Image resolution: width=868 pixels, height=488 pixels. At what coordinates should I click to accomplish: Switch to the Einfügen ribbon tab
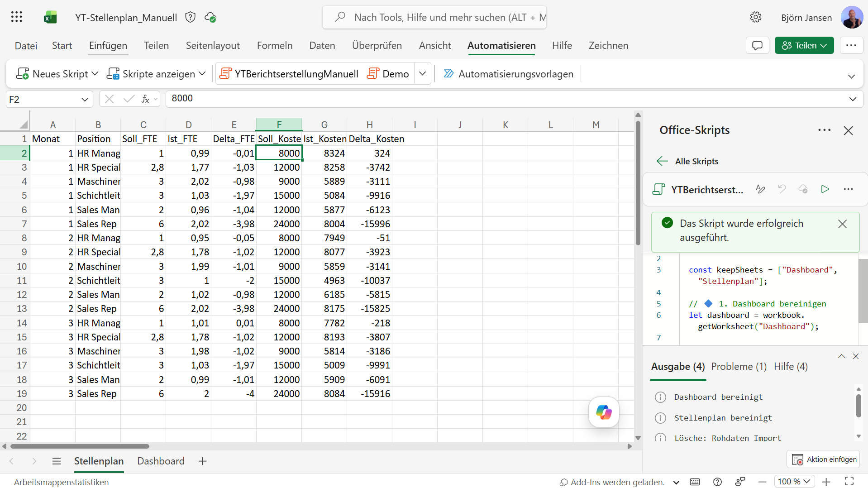(108, 46)
